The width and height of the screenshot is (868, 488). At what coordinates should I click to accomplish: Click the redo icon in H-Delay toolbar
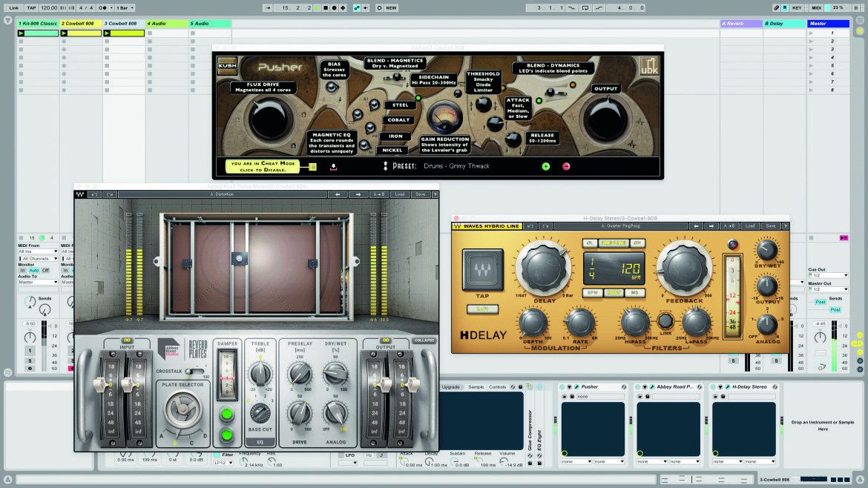[x=545, y=226]
